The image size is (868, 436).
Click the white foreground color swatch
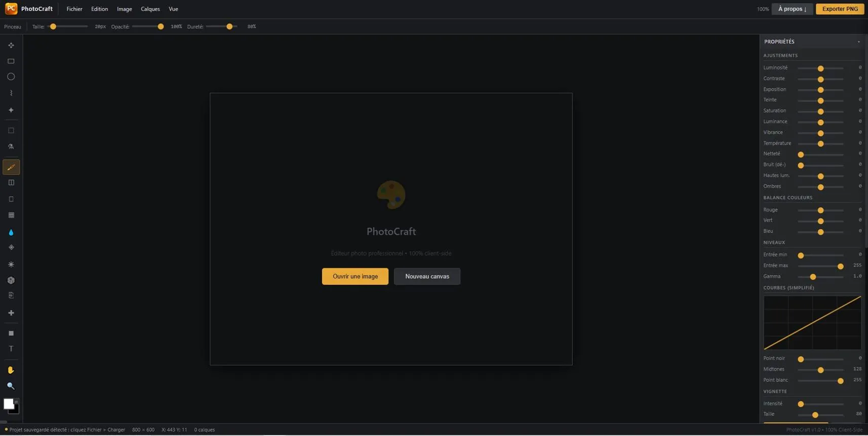pos(9,404)
